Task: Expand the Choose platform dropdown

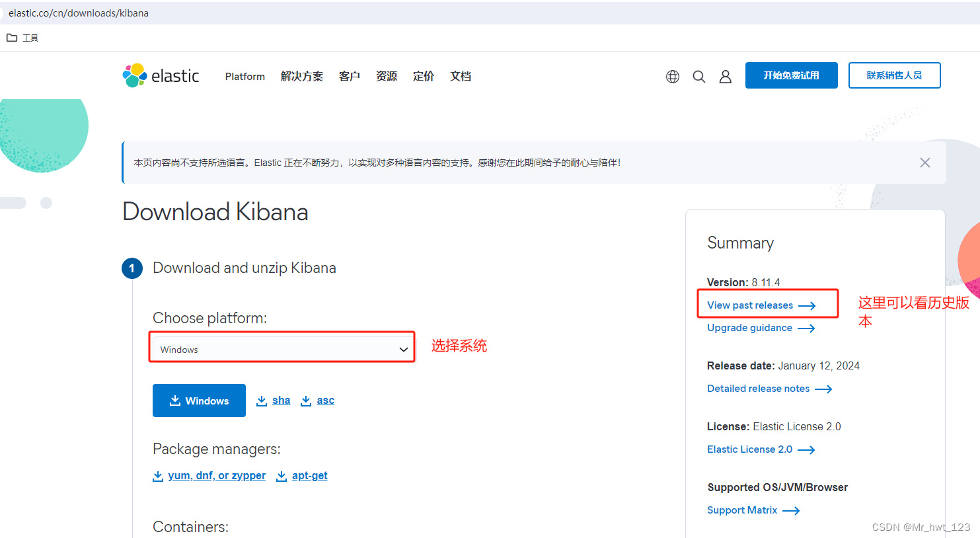Action: click(x=283, y=349)
